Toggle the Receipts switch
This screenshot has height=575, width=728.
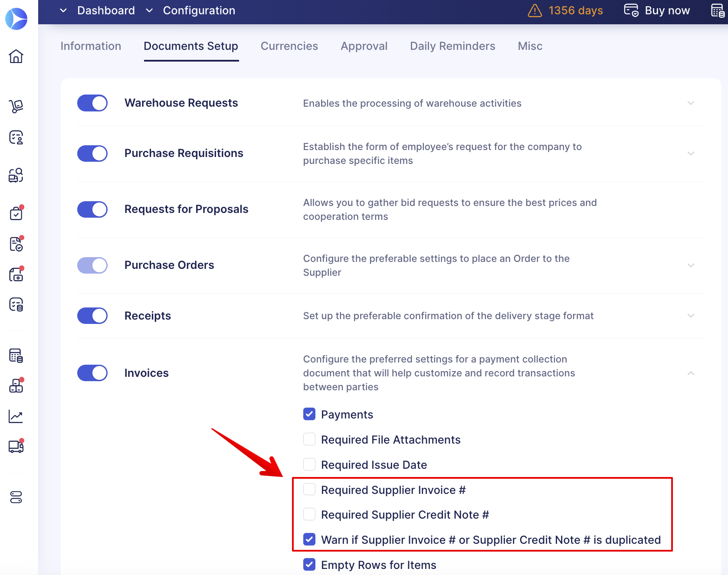coord(92,316)
